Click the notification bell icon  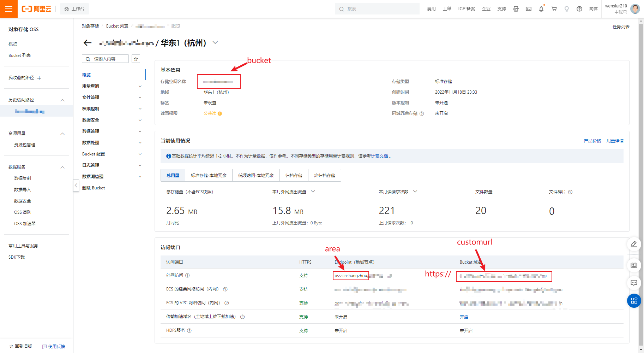pyautogui.click(x=541, y=9)
